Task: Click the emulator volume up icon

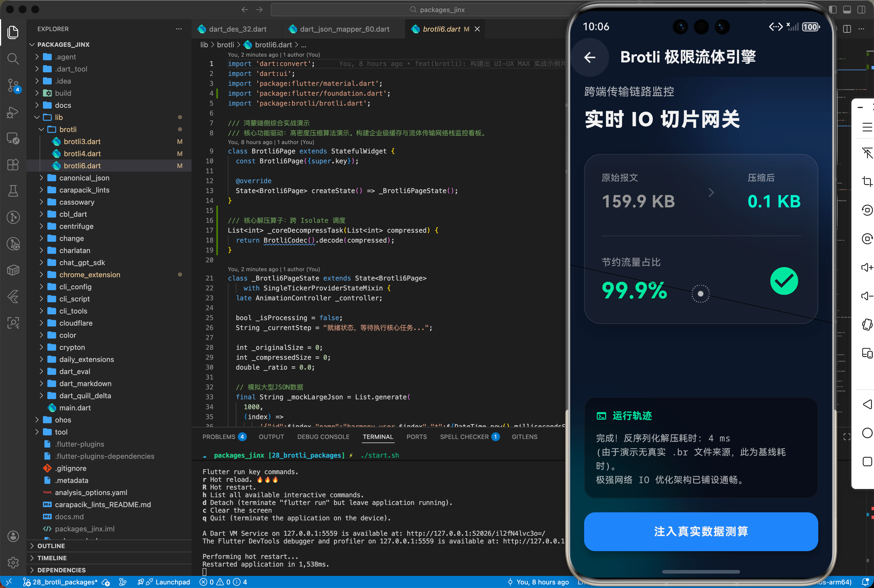Action: coord(867,267)
